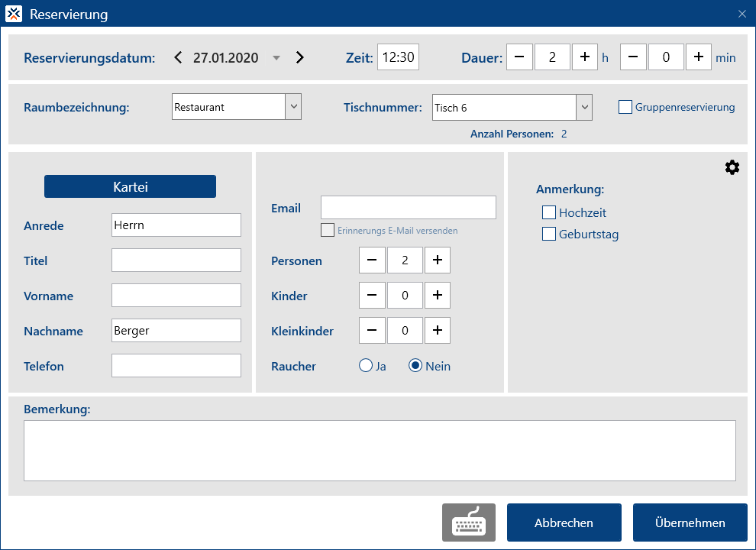Increase Personen count by one
Image resolution: width=756 pixels, height=550 pixels.
437,260
